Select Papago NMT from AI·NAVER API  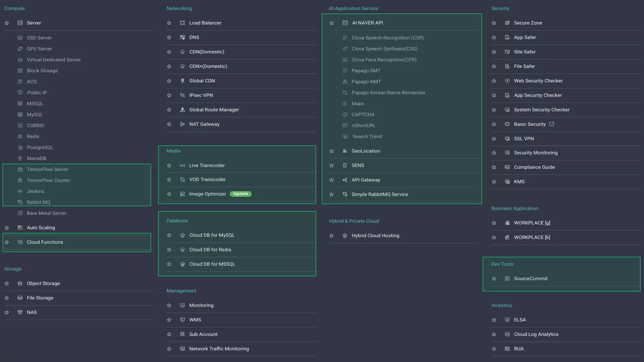tap(366, 82)
